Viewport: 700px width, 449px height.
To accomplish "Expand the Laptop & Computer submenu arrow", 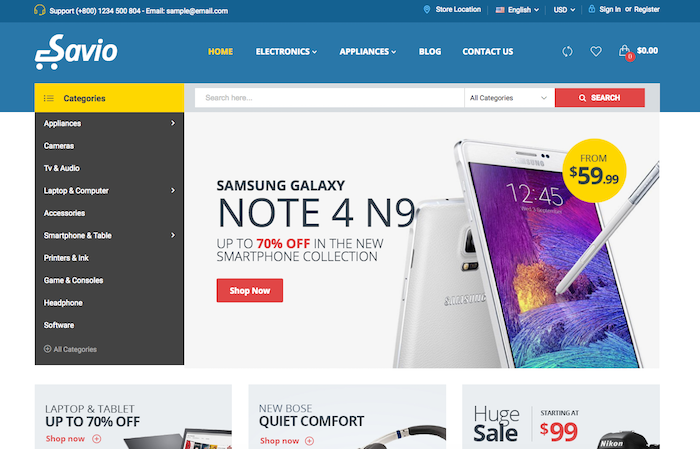I will coord(173,191).
